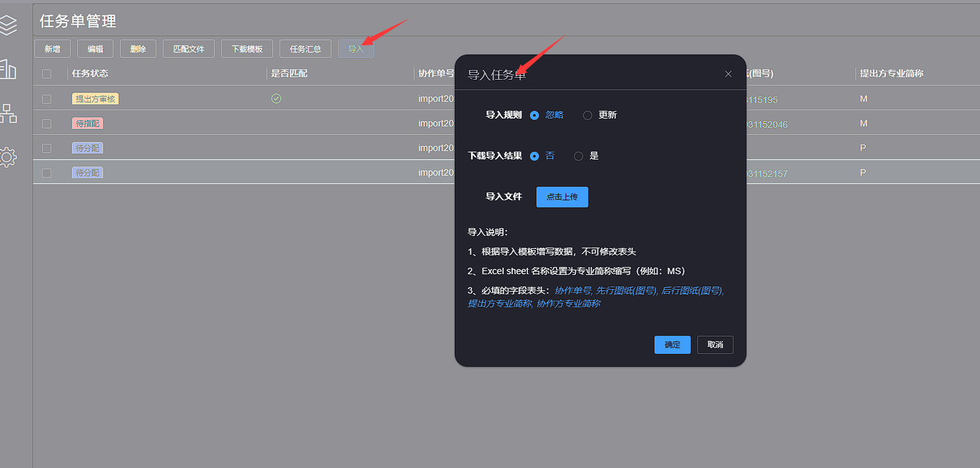Click the drawing number link ending 31152157
Viewport: 980px width, 468px height.
pyautogui.click(x=767, y=174)
